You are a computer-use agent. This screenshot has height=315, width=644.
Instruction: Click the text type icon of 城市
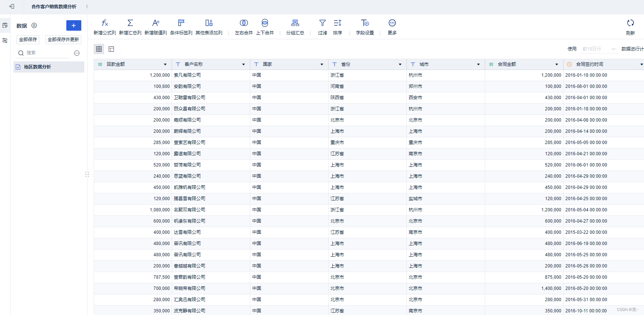click(x=413, y=64)
